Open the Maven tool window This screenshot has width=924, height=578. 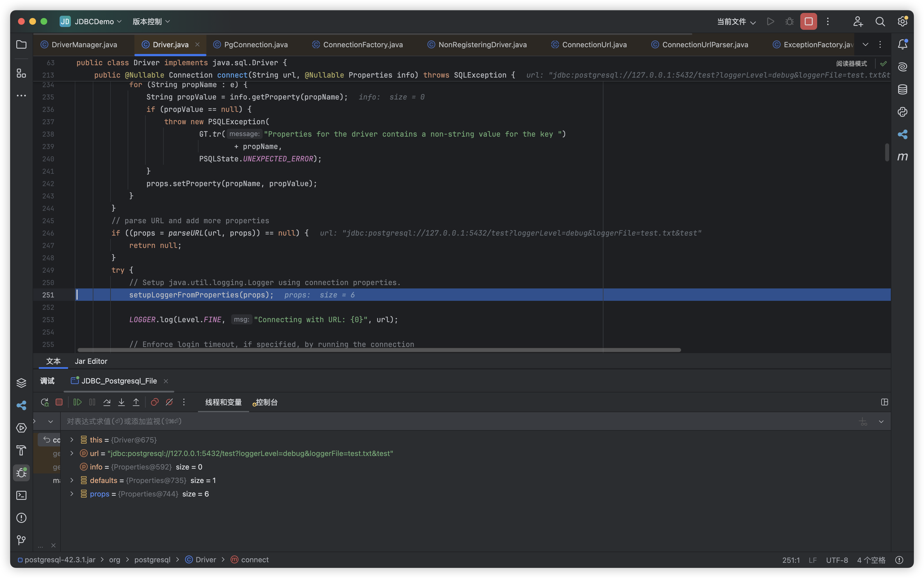[902, 157]
